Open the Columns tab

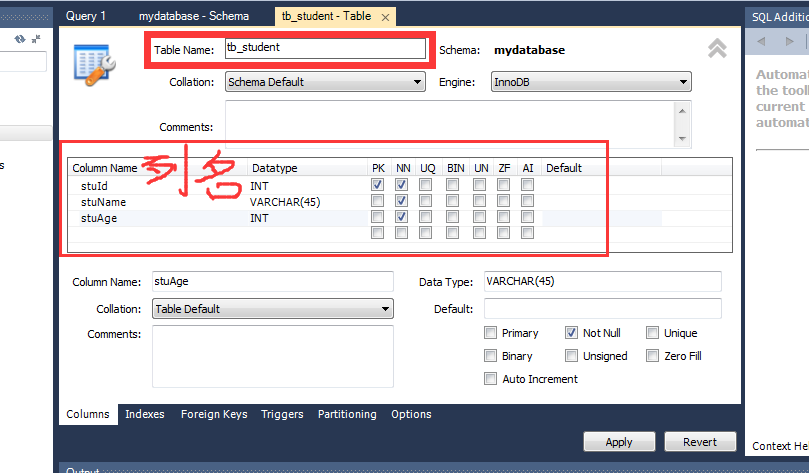[88, 414]
